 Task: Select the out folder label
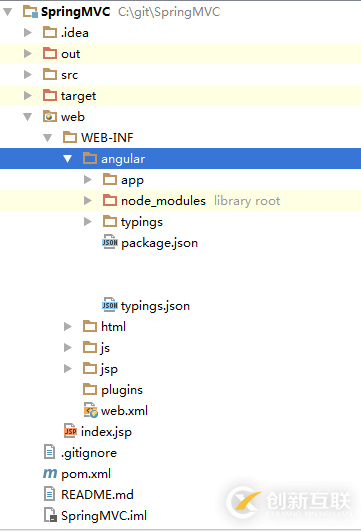click(70, 54)
